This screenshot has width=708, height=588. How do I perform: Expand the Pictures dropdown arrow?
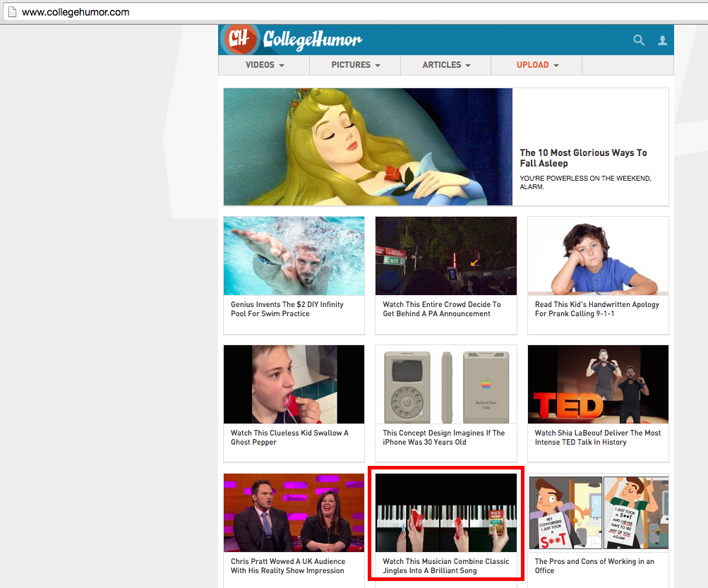point(378,66)
